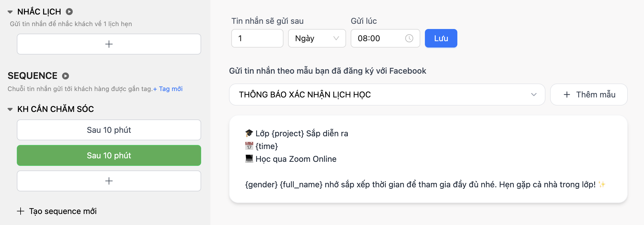Select the first Sau 10 phút step
This screenshot has height=225, width=644.
pyautogui.click(x=109, y=130)
